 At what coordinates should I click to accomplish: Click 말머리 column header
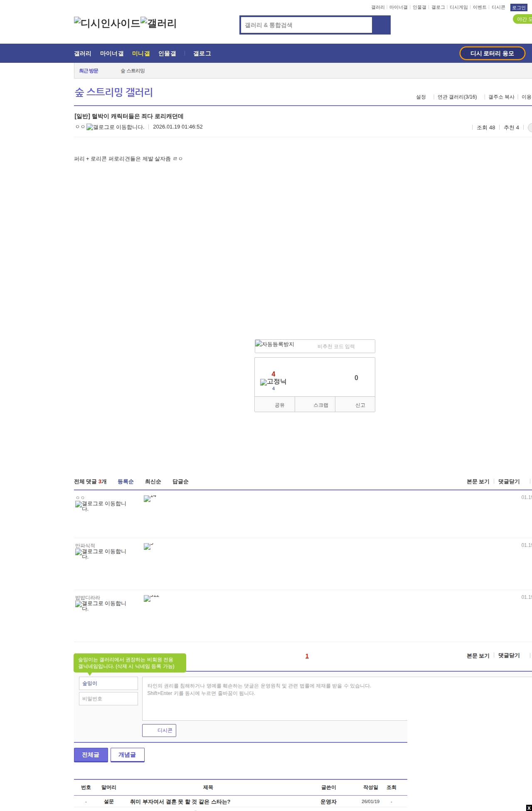(109, 787)
